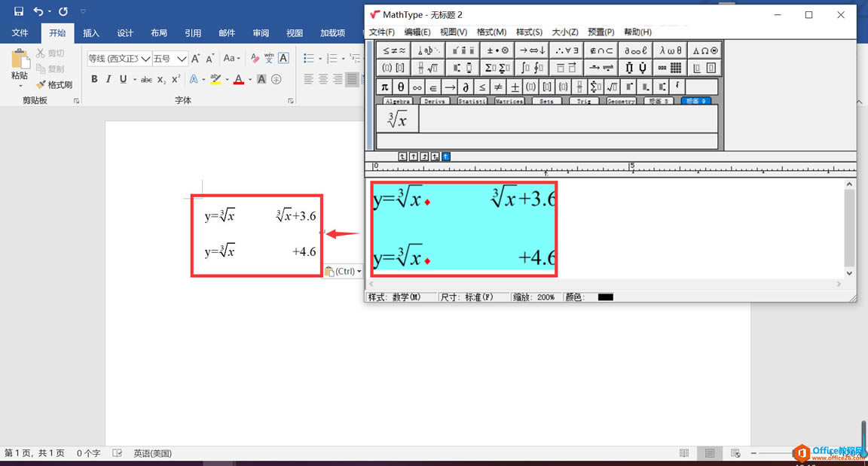Image resolution: width=868 pixels, height=466 pixels.
Task: Open the 格式(M) menu in MathType
Action: click(x=491, y=32)
